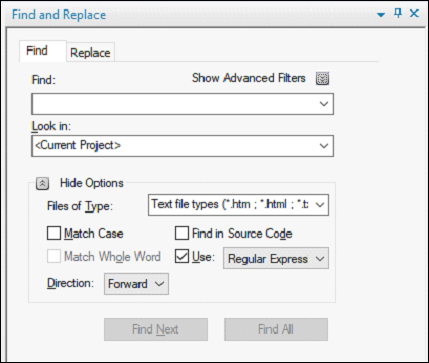Open the Find text dropdown arrow

[324, 104]
